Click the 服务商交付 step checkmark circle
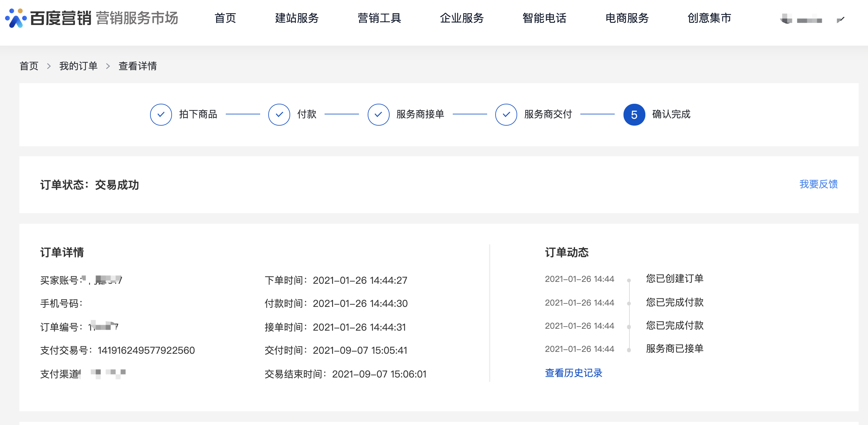Image resolution: width=868 pixels, height=425 pixels. click(506, 114)
